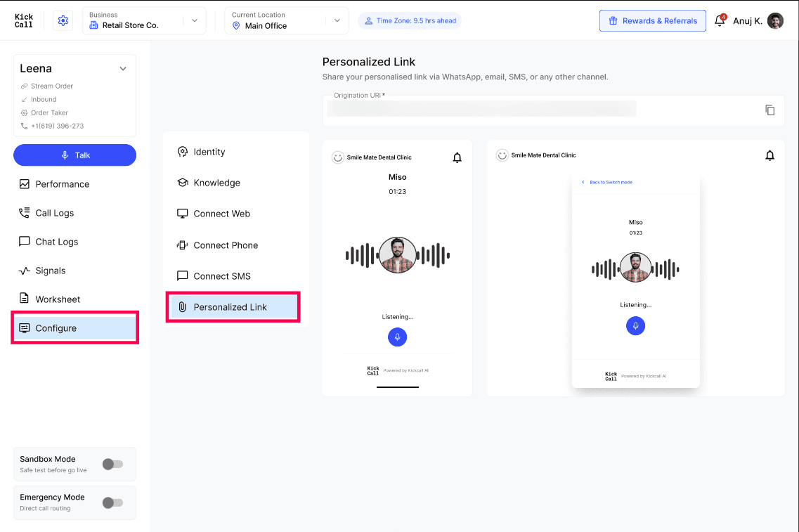Tap the blue microphone button in desktop preview
This screenshot has width=799, height=532.
pos(635,325)
